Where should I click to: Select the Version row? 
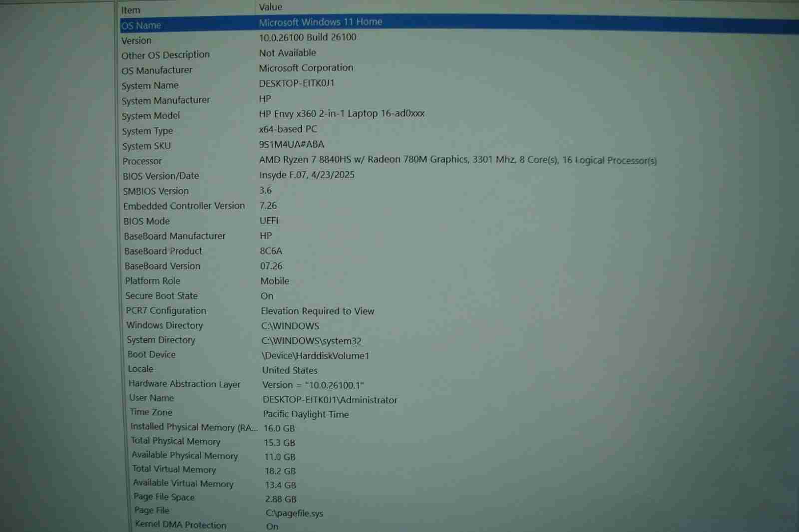pyautogui.click(x=137, y=41)
